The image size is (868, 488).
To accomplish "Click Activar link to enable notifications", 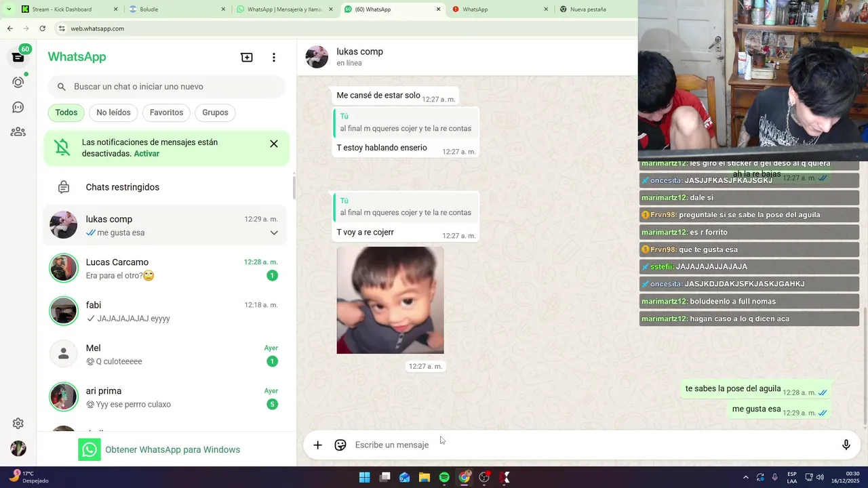I will pos(146,154).
